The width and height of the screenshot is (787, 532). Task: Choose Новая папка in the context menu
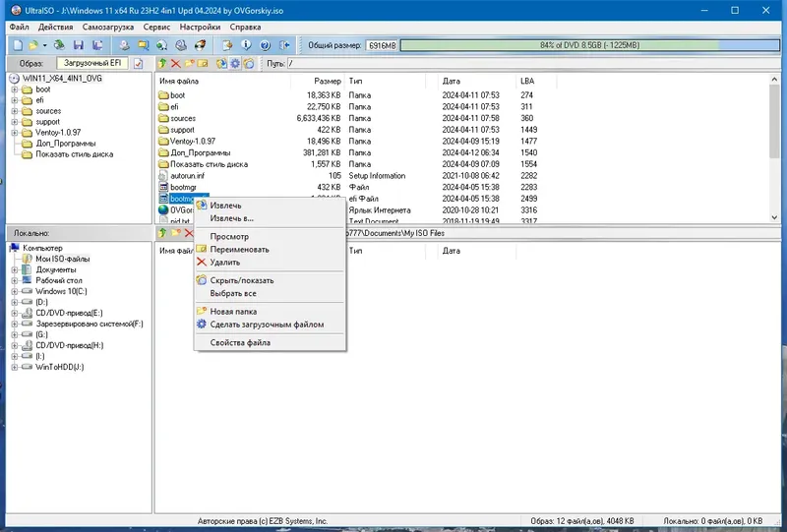(270, 311)
